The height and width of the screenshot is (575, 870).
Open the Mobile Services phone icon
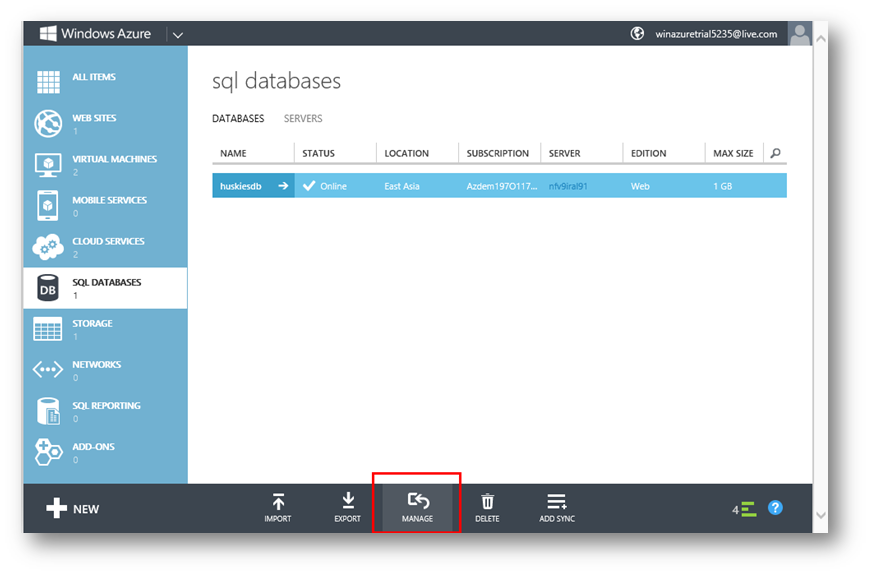48,205
